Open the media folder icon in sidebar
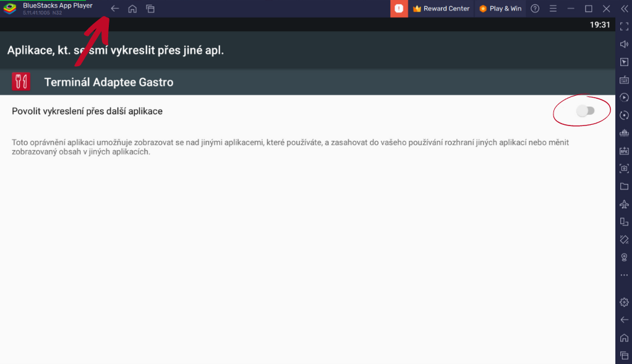Viewport: 632px width, 364px height. 624,186
